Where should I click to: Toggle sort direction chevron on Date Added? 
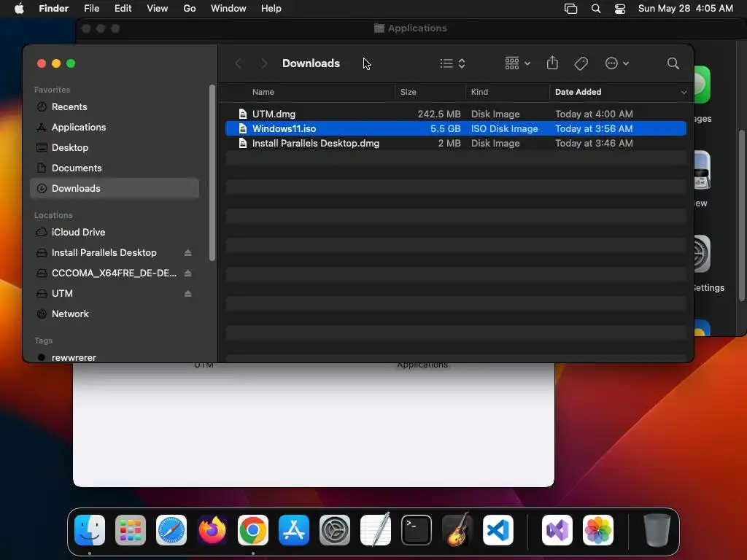pyautogui.click(x=684, y=93)
